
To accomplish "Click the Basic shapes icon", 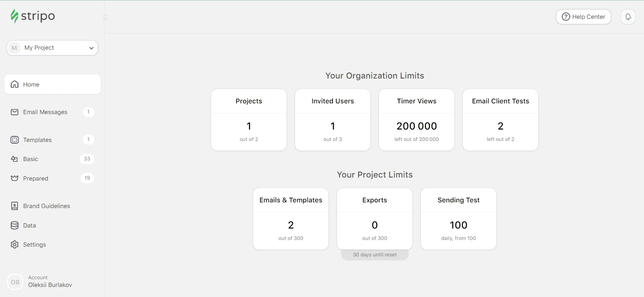I will click(x=14, y=159).
